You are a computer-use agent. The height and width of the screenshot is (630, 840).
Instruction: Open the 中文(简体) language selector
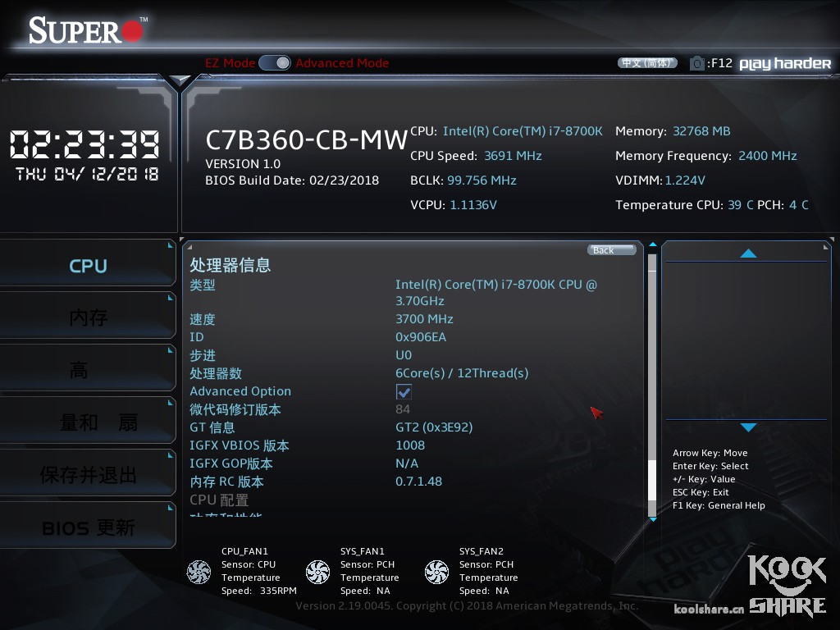(x=647, y=63)
